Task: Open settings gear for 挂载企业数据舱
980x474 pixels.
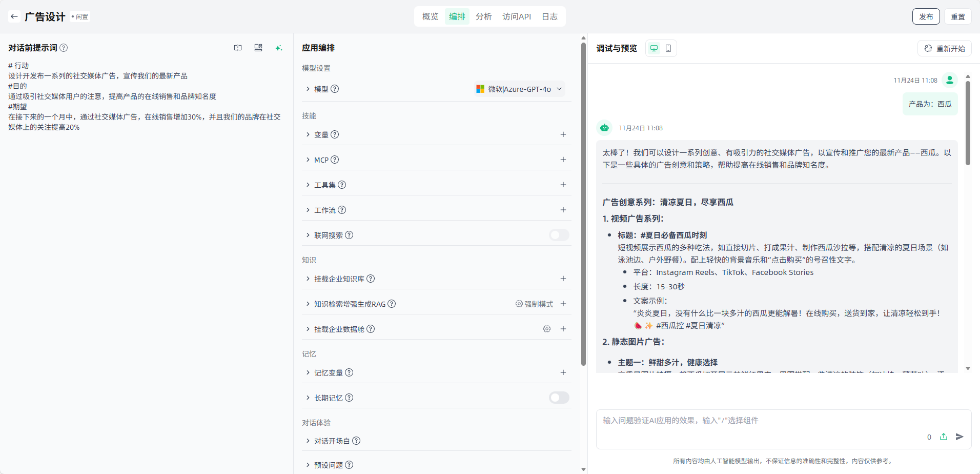Action: (547, 329)
